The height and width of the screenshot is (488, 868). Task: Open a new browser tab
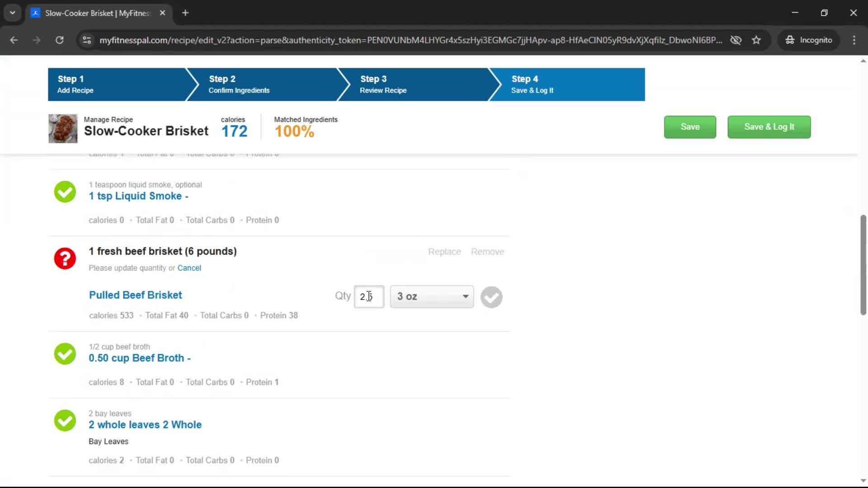(185, 13)
